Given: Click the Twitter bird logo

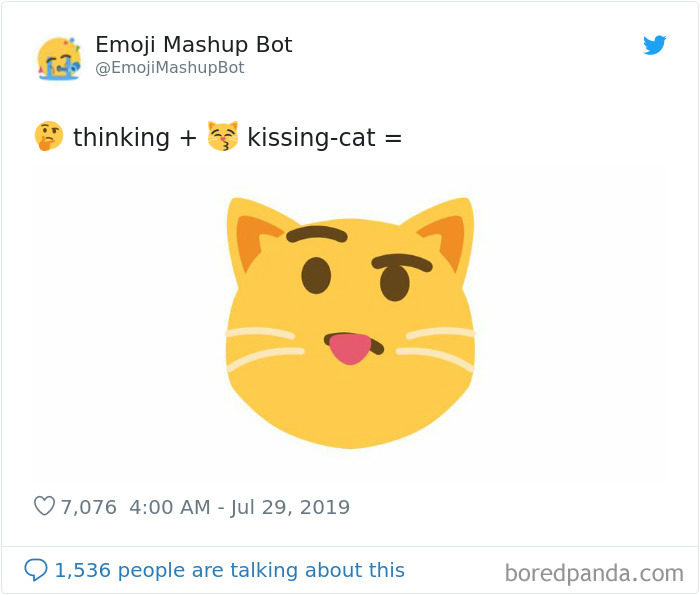Looking at the screenshot, I should click(x=655, y=45).
